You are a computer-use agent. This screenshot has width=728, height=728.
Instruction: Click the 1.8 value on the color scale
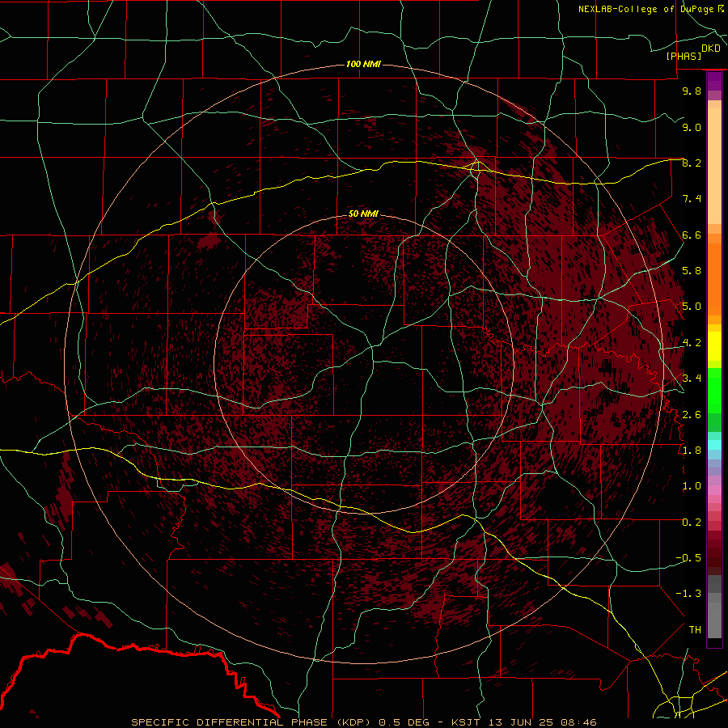[x=692, y=451]
